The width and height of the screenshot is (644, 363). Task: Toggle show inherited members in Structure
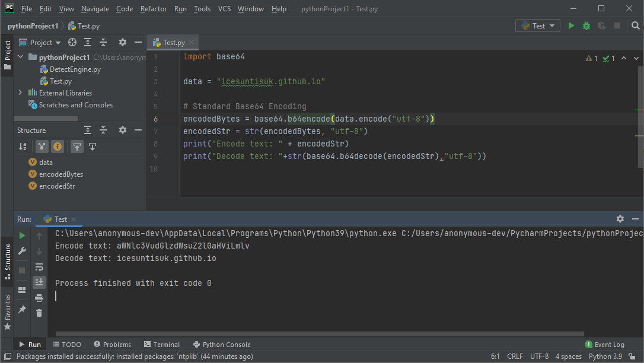(42, 147)
